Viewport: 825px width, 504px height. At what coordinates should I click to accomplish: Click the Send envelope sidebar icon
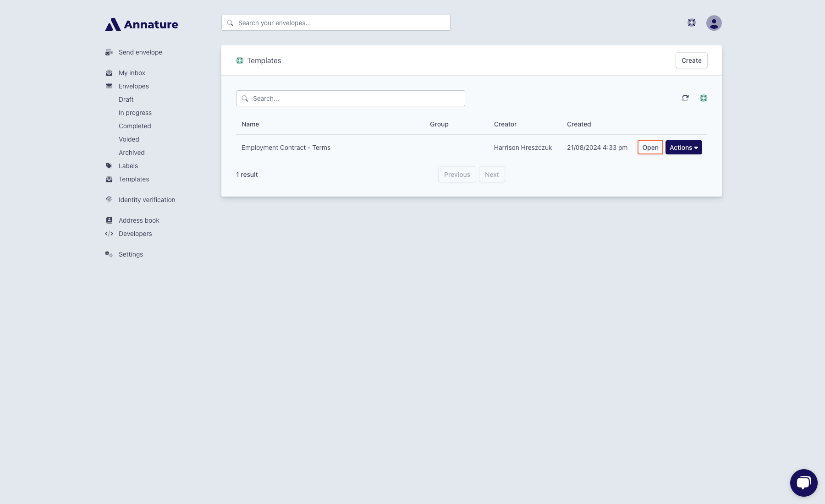109,52
